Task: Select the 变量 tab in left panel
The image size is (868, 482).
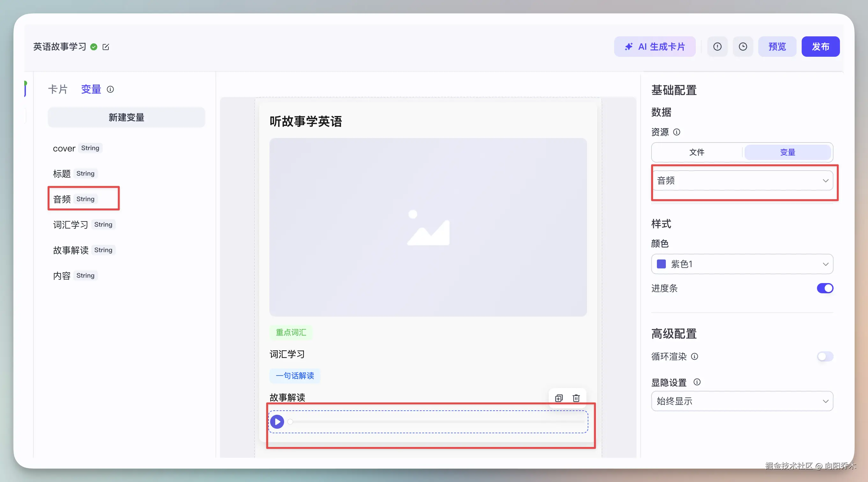Action: click(x=91, y=89)
